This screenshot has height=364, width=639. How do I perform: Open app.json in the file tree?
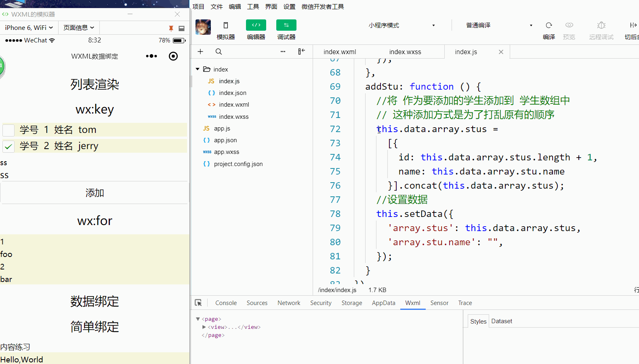point(225,140)
